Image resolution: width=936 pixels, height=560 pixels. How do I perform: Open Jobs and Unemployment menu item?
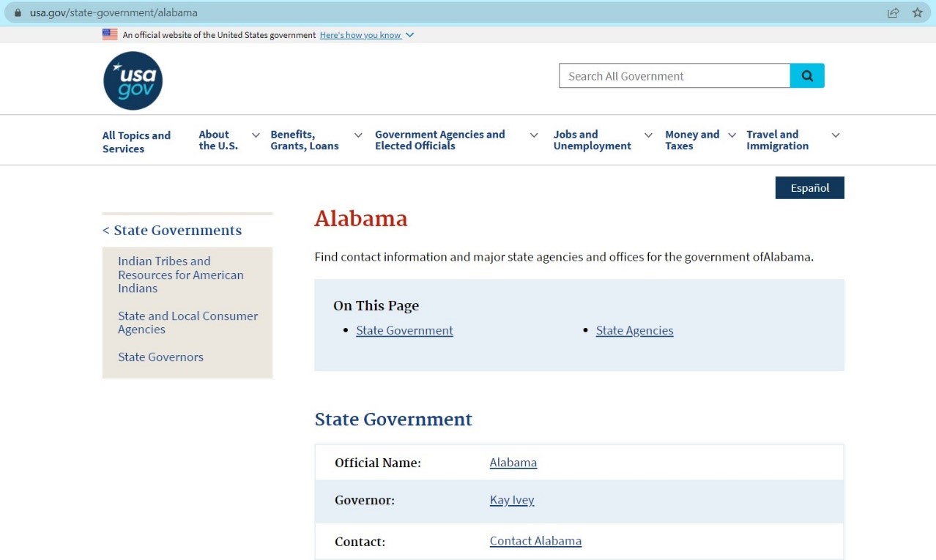click(x=593, y=140)
